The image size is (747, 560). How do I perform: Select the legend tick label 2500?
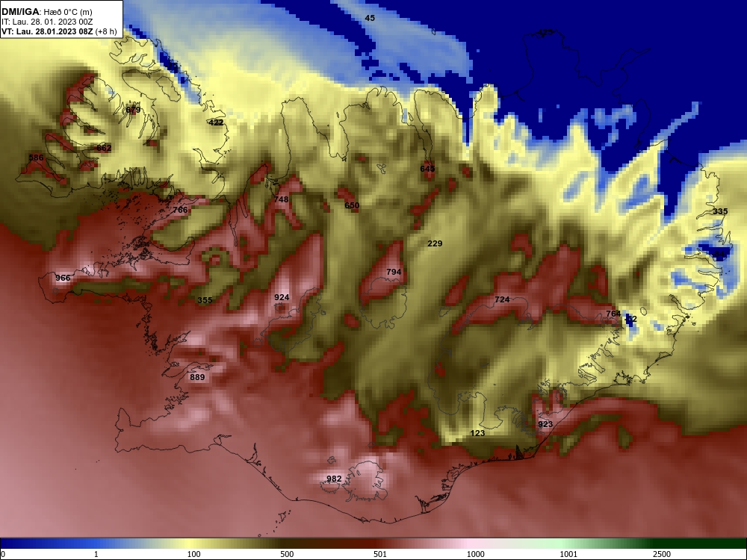(x=662, y=554)
